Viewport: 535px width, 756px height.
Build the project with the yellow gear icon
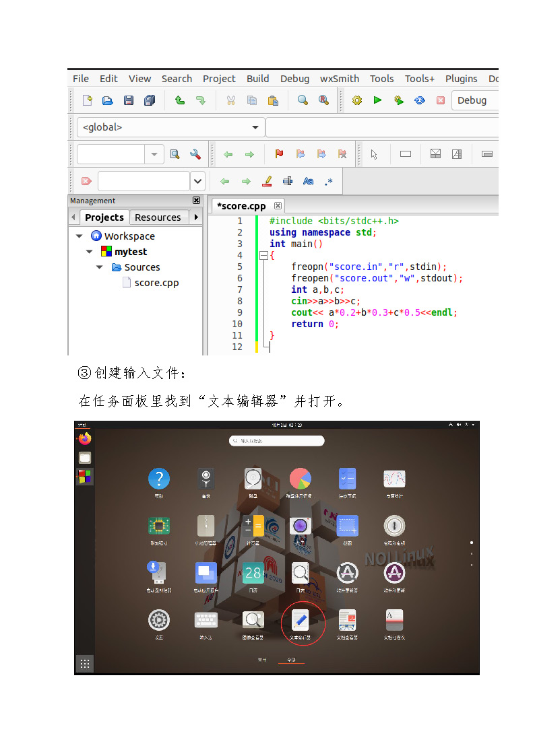(x=357, y=100)
